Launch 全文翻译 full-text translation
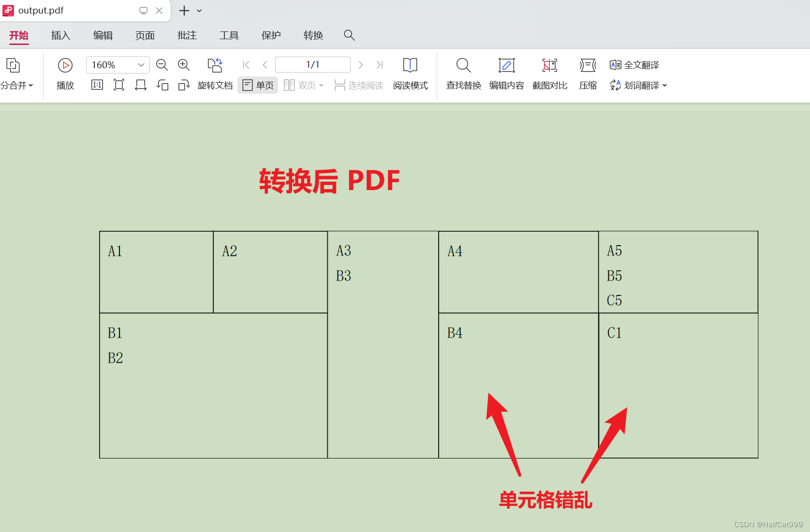Viewport: 810px width, 532px height. pyautogui.click(x=634, y=64)
